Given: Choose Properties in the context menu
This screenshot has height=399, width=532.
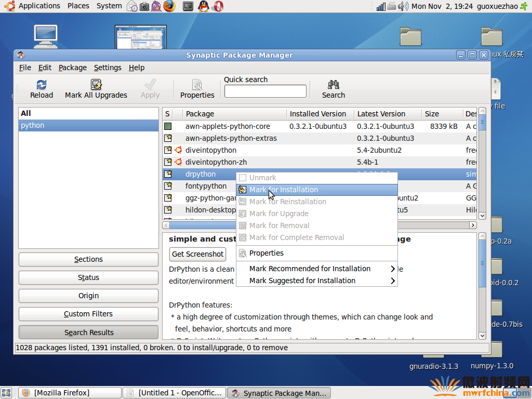Looking at the screenshot, I should point(317,253).
